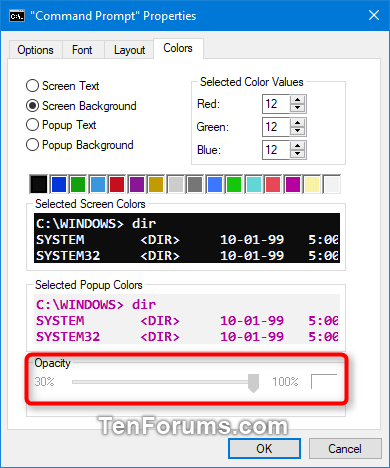Confirm changes with the OK button
The height and width of the screenshot is (468, 390).
point(264,449)
